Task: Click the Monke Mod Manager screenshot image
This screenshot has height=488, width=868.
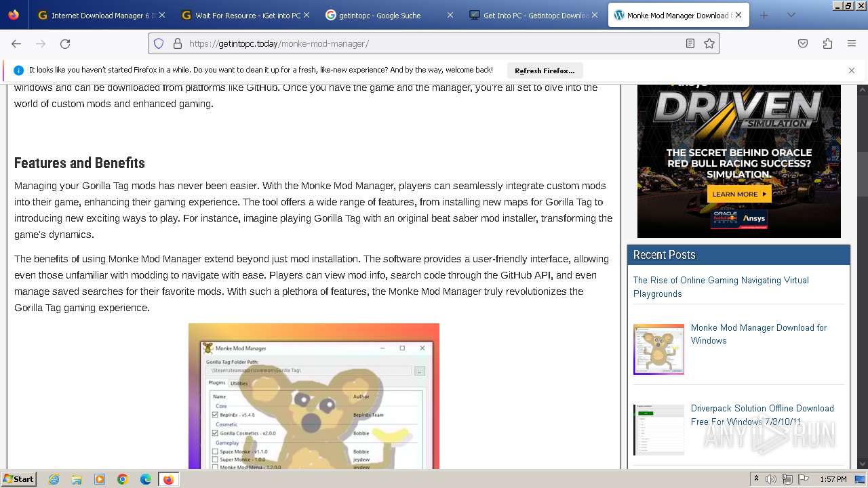Action: pyautogui.click(x=314, y=396)
